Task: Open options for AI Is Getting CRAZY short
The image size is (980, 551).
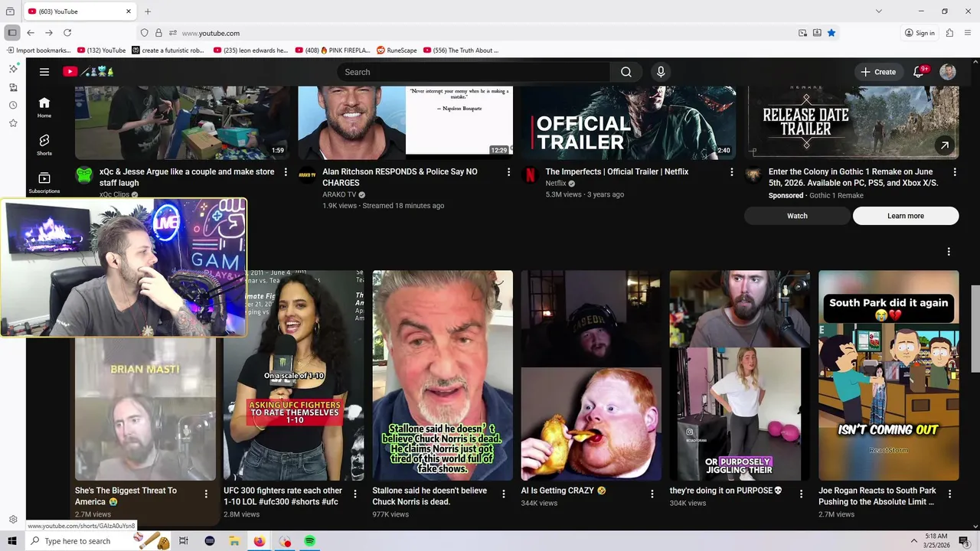Action: point(652,494)
